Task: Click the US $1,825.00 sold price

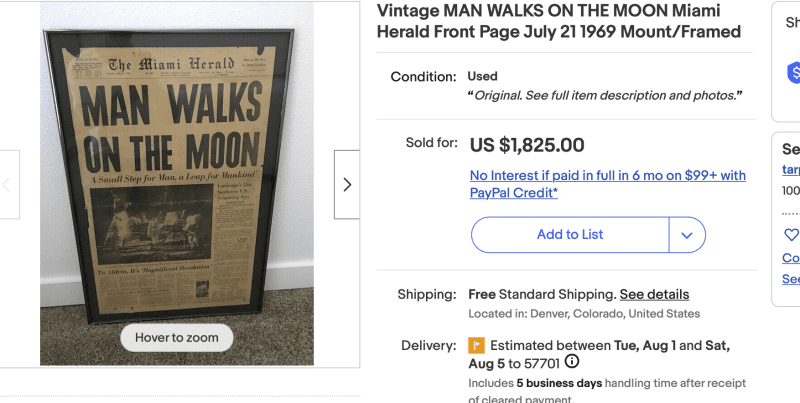Action: point(527,145)
